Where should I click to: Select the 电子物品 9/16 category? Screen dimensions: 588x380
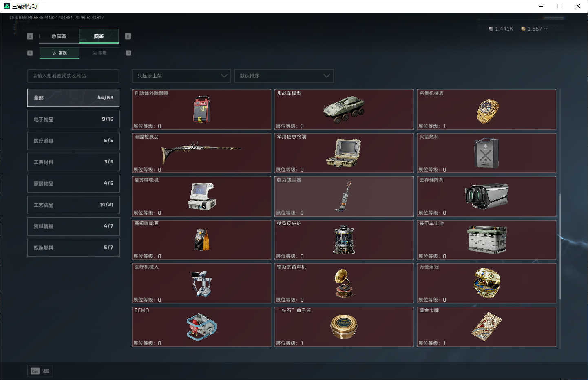[73, 119]
